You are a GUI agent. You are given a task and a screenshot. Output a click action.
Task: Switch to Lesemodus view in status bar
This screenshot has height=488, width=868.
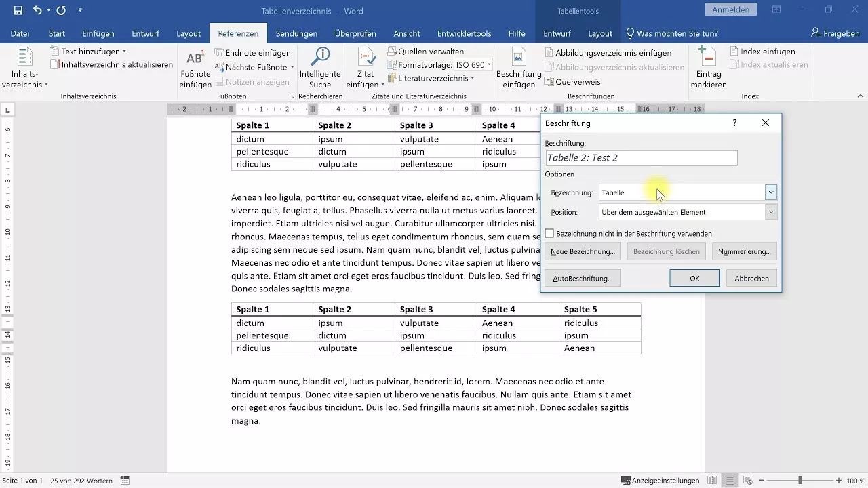(713, 479)
